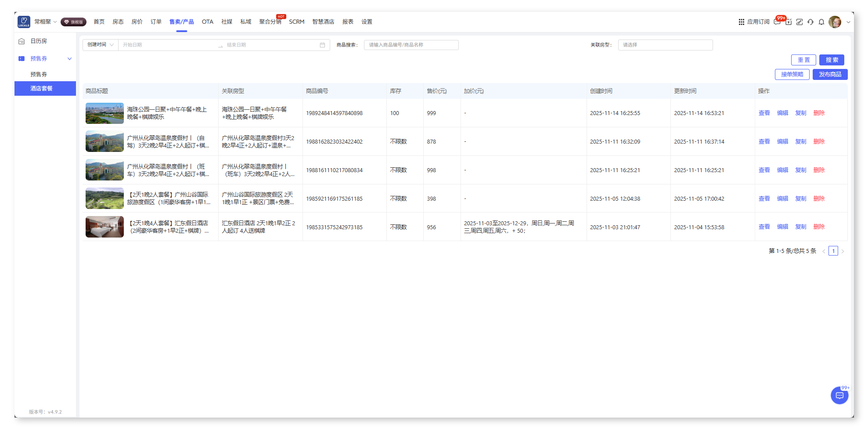868x429 pixels.
Task: Select 日历房 in the sidebar
Action: point(39,41)
